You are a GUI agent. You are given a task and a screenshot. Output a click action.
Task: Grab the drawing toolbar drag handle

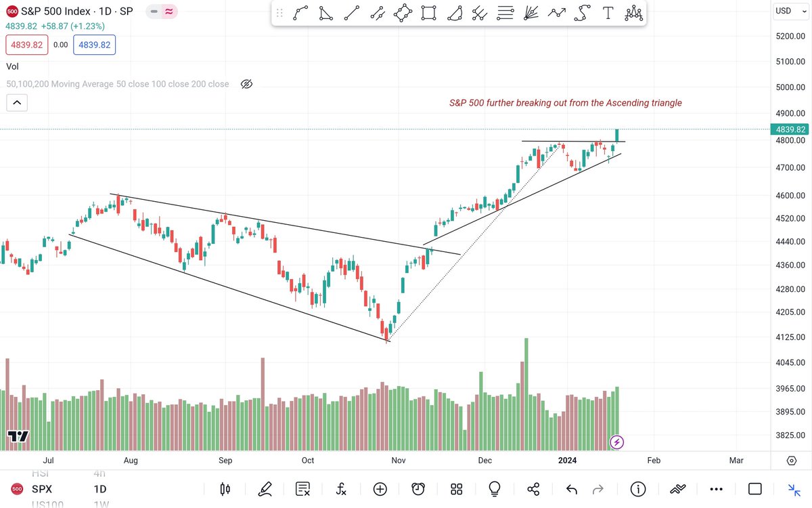pos(279,13)
